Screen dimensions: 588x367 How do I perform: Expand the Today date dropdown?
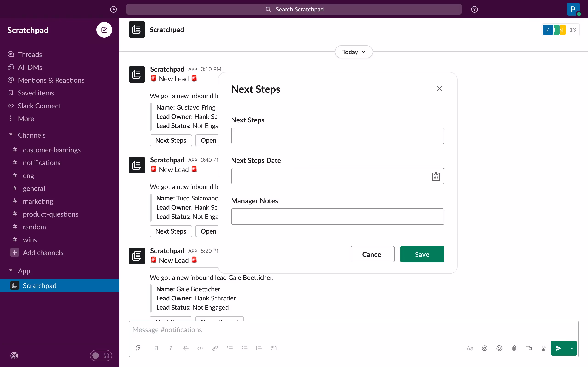353,52
